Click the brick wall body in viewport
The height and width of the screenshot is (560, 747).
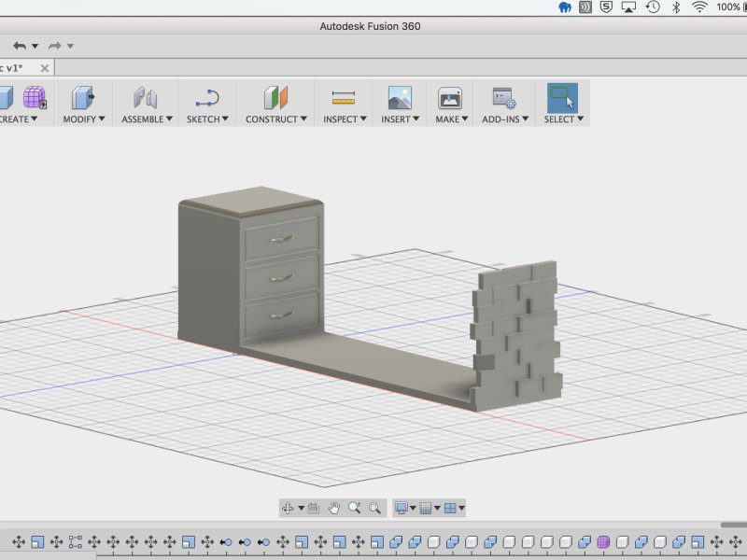click(x=517, y=336)
